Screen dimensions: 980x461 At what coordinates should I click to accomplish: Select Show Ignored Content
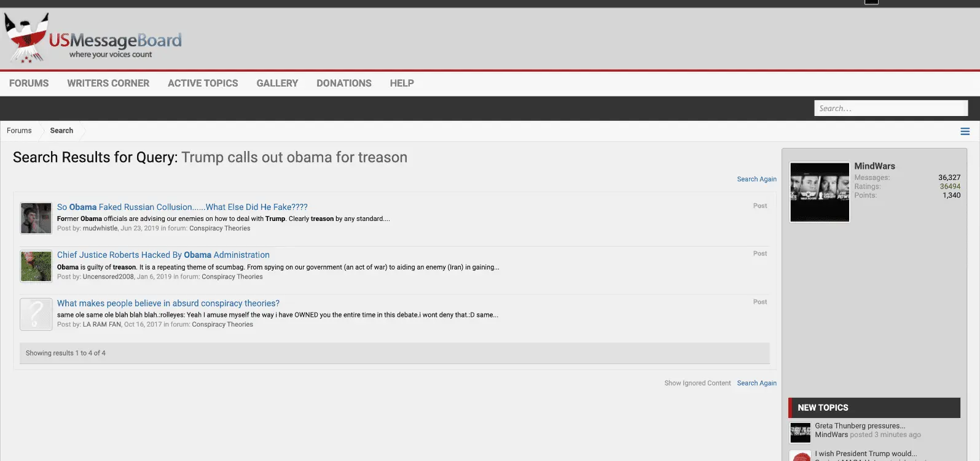coord(697,383)
